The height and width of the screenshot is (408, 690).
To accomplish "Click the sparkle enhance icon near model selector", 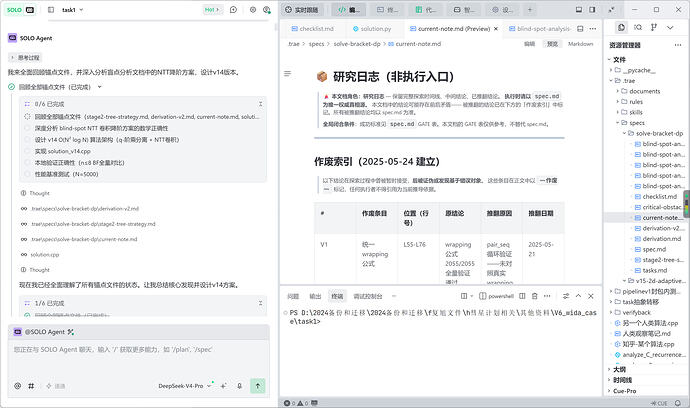I will [x=224, y=386].
